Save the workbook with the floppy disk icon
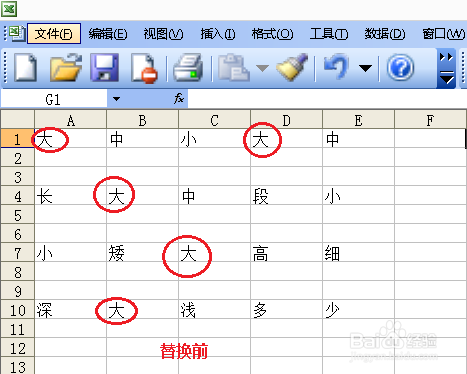The width and height of the screenshot is (467, 374). click(104, 68)
